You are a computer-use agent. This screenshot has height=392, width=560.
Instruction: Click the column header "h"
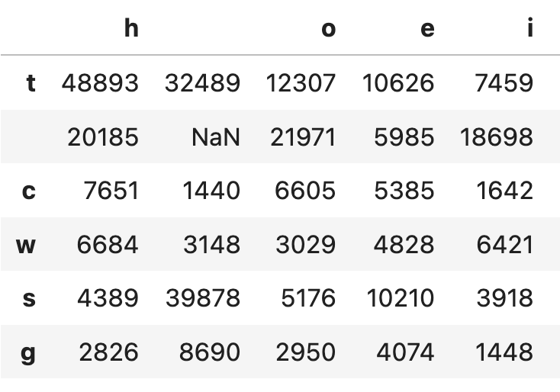(x=130, y=29)
